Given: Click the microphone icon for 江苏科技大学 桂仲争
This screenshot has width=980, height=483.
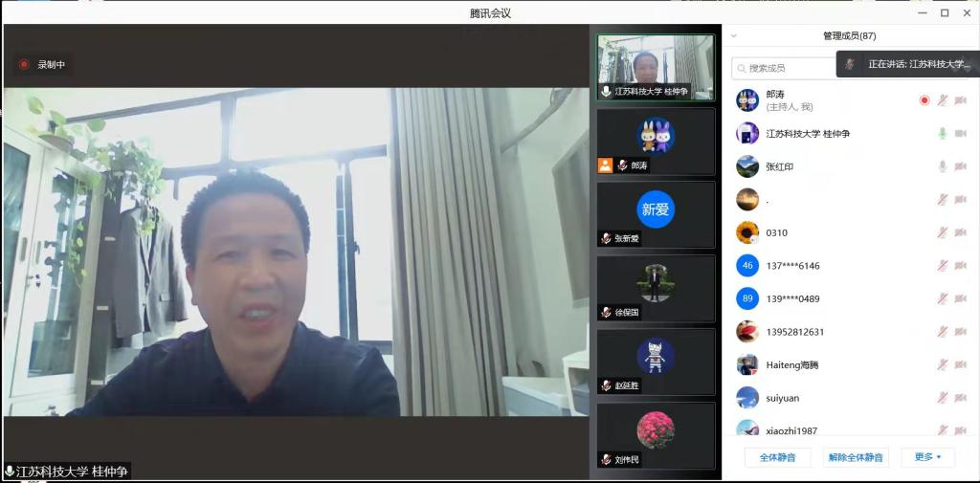Looking at the screenshot, I should click(942, 134).
